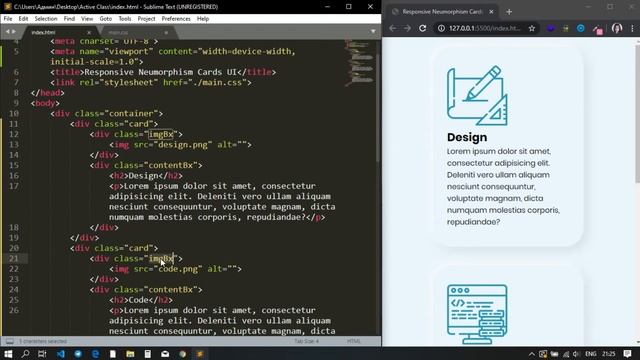
Task: Open the Find menu
Action: [69, 19]
